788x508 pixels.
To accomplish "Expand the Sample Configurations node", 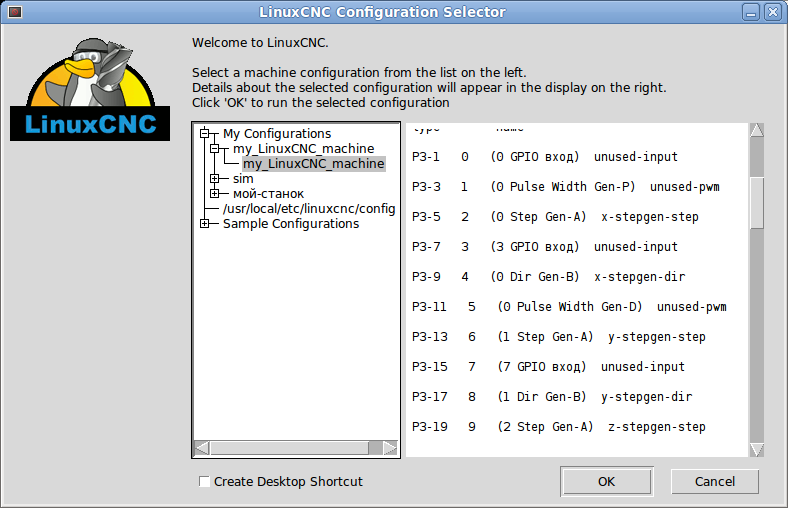I will coord(205,224).
